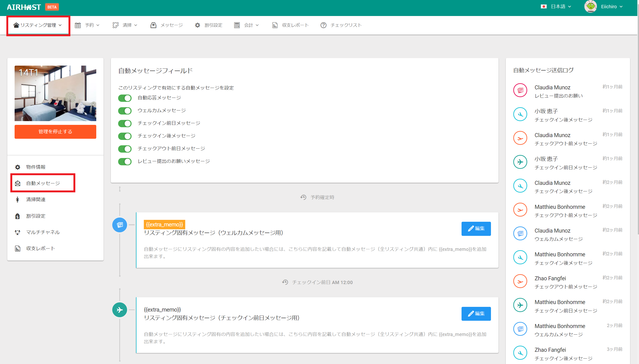Click the orange 管理を停止する button
The width and height of the screenshot is (639, 364).
click(55, 132)
